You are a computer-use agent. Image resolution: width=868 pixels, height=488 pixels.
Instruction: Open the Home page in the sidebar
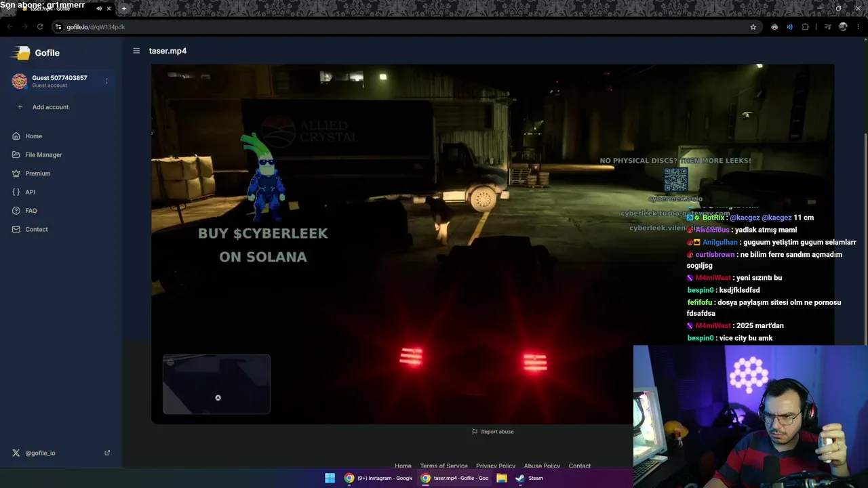pos(34,136)
